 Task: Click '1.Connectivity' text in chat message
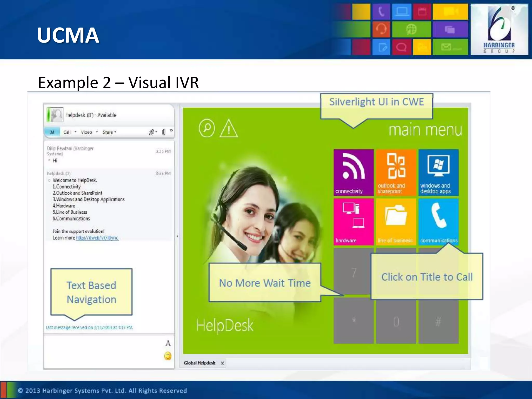(x=66, y=187)
